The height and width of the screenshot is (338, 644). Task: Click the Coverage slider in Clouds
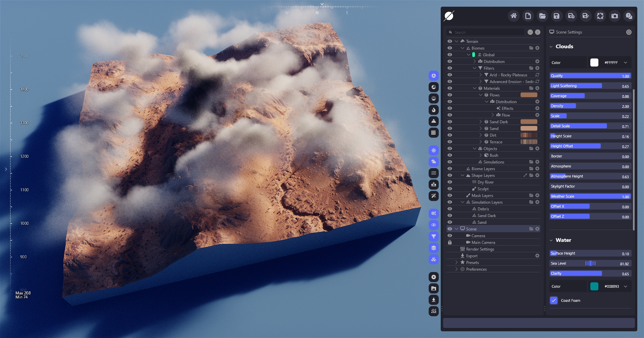[590, 96]
